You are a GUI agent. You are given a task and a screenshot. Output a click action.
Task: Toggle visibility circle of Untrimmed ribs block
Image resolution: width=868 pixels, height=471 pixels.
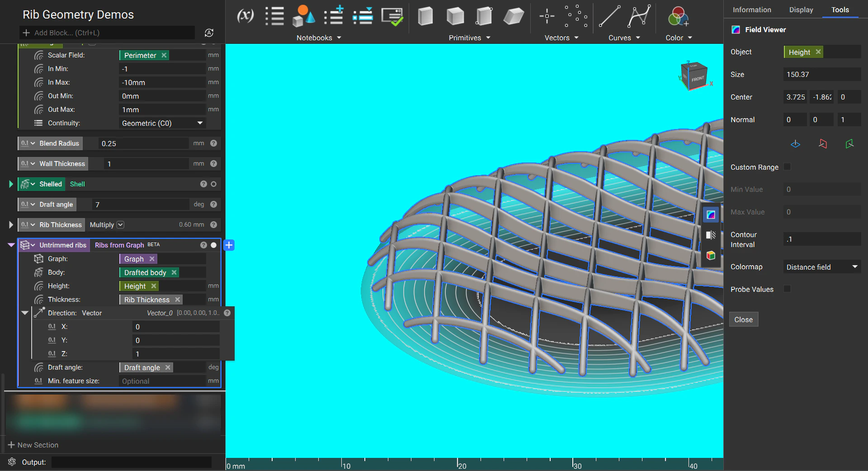coord(214,245)
